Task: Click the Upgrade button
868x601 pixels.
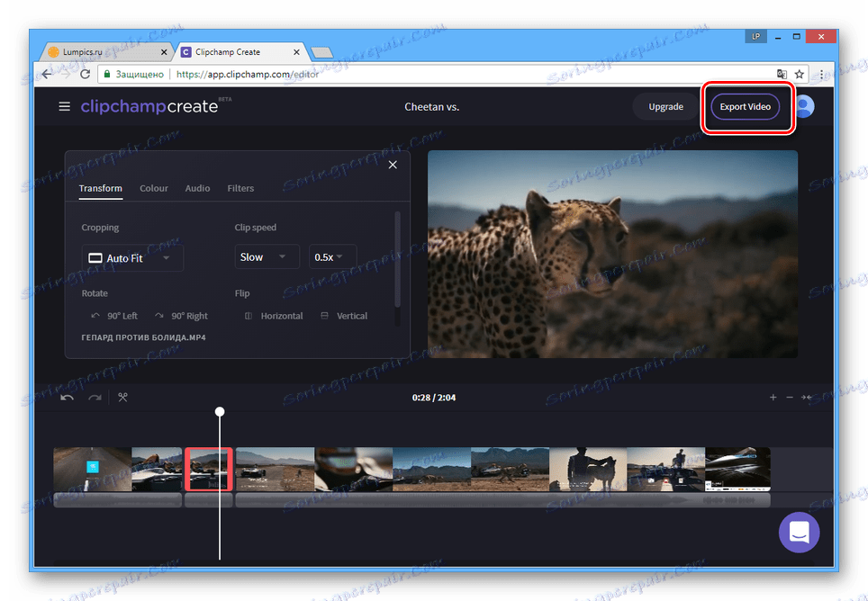Action: [x=666, y=106]
